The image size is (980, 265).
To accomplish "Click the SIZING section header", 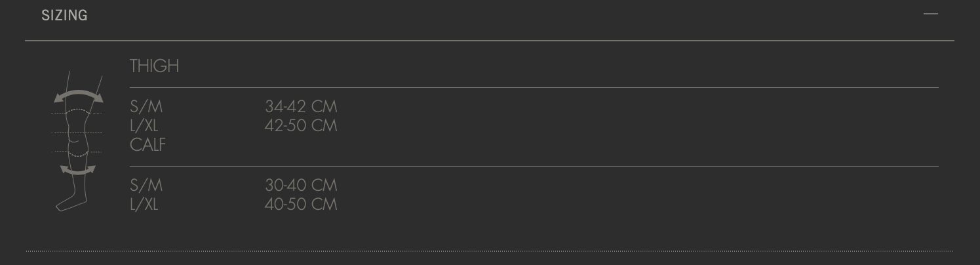I will pos(64,15).
